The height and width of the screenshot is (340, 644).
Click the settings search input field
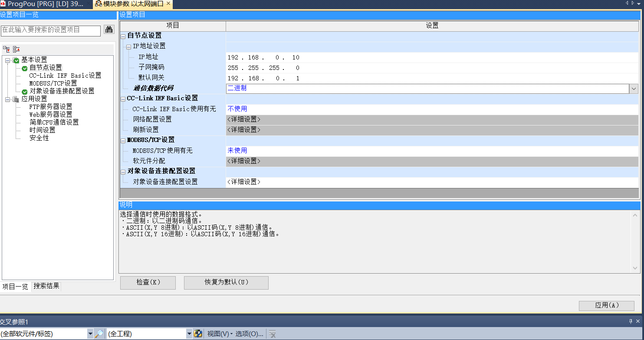coord(50,30)
